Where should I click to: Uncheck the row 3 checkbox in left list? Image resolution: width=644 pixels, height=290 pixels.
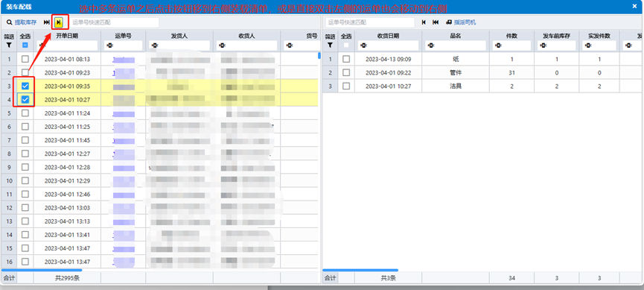[x=25, y=86]
